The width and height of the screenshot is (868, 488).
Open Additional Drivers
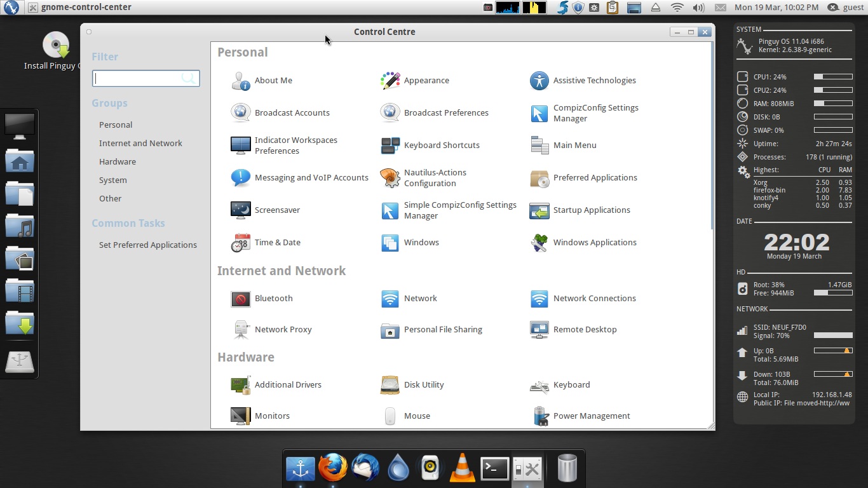pyautogui.click(x=276, y=384)
